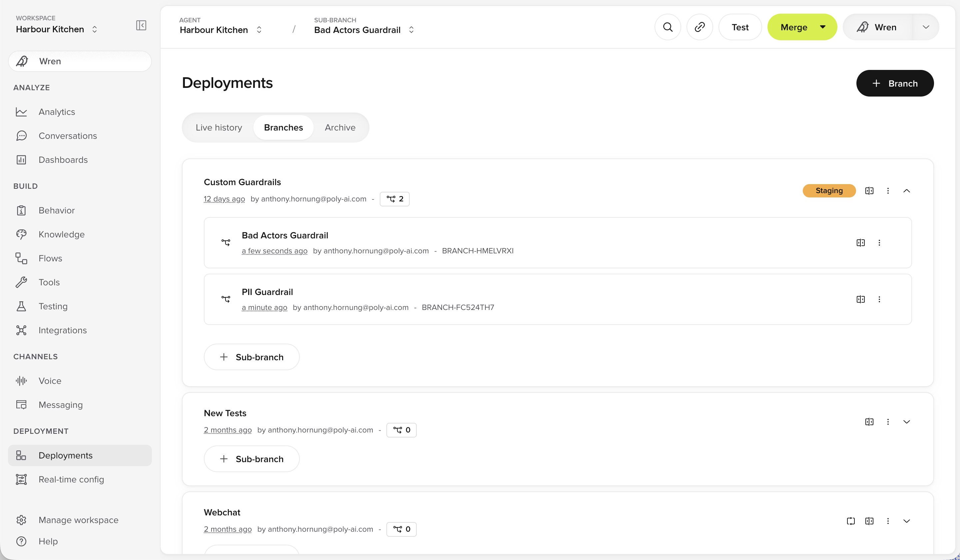This screenshot has width=960, height=560.
Task: Collapse the Custom Guardrails branch
Action: tap(906, 191)
